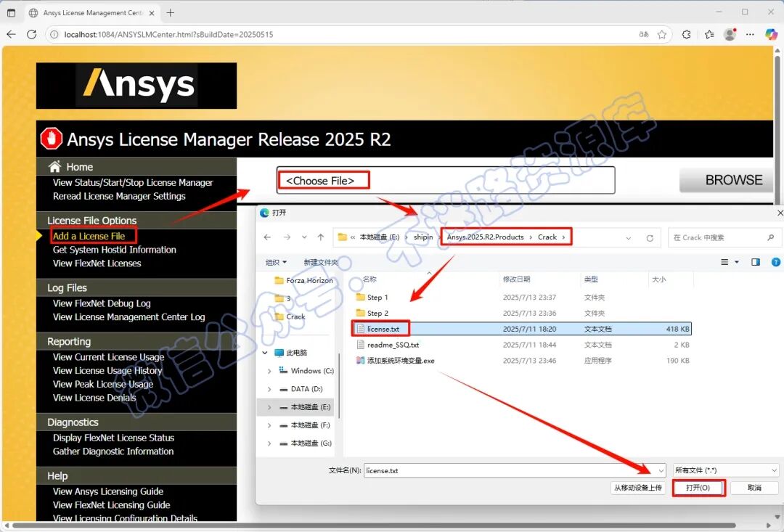Viewport: 784px width, 532px height.
Task: Add this page to favorites
Action: pos(662,35)
